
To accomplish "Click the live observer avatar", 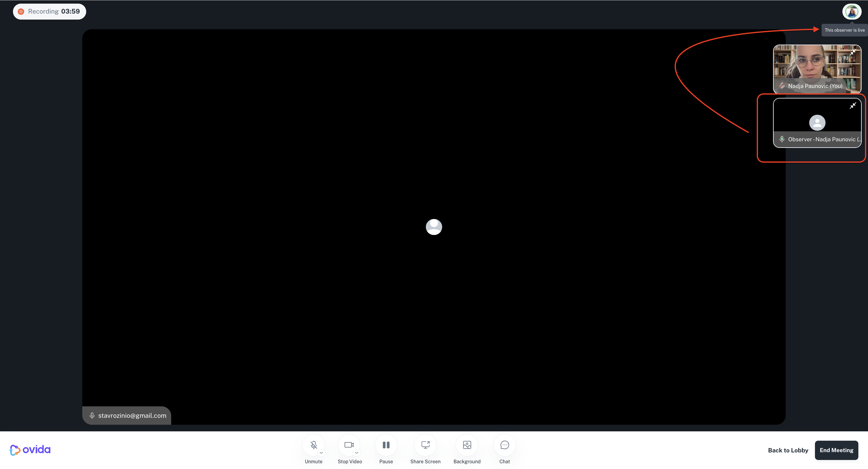I will coord(852,12).
